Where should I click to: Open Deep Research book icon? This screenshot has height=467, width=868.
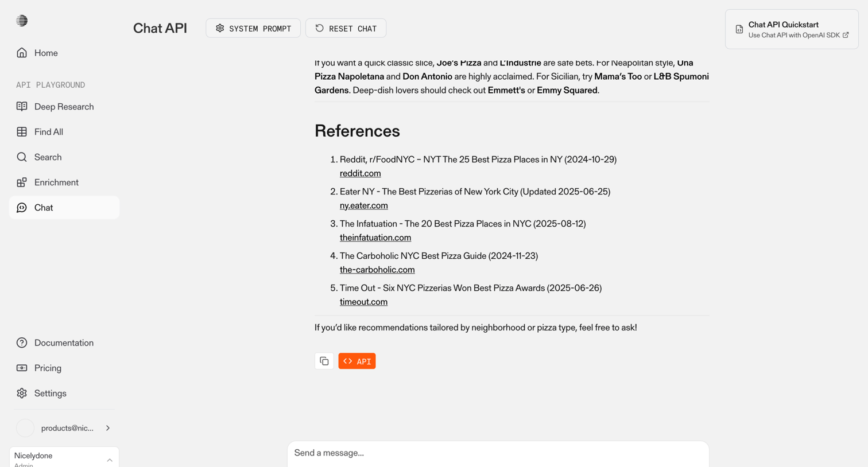pos(22,107)
